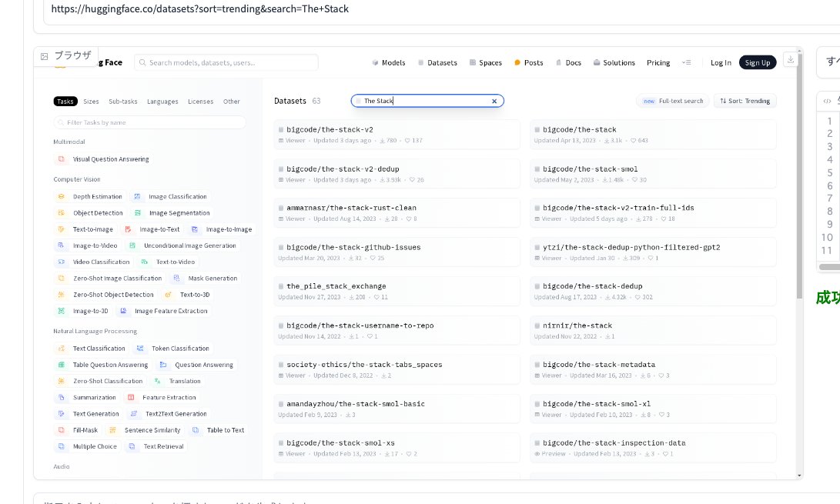
Task: Click the Text-to-Video task icon
Action: 144,262
